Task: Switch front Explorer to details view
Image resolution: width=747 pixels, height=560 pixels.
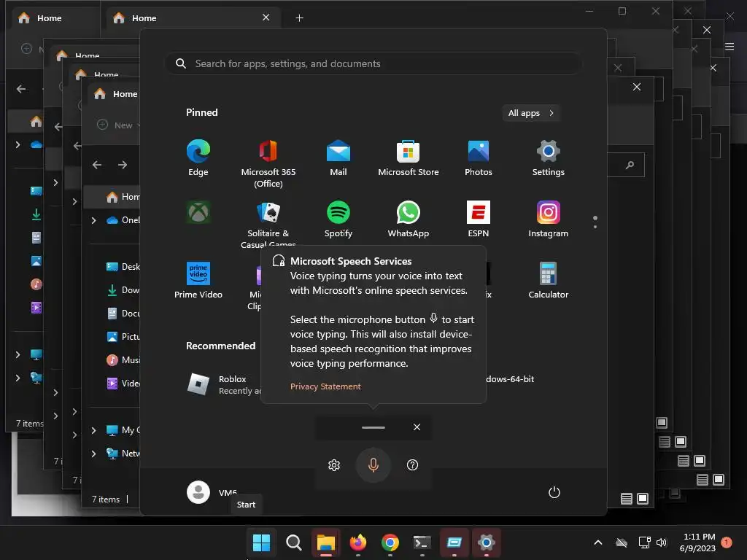Action: click(x=627, y=499)
